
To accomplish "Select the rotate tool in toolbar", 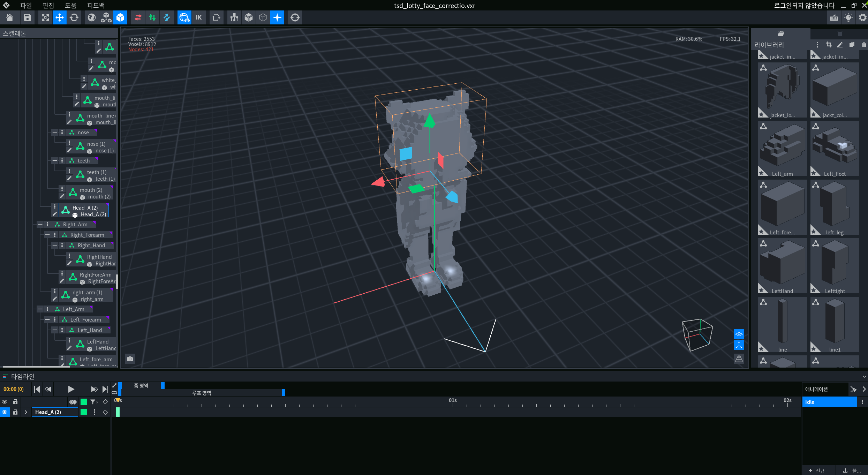I will pos(74,17).
